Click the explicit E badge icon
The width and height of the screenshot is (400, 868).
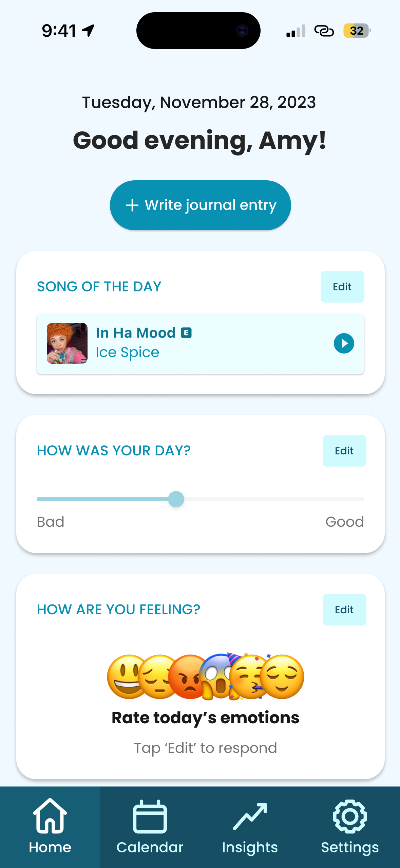tap(186, 333)
